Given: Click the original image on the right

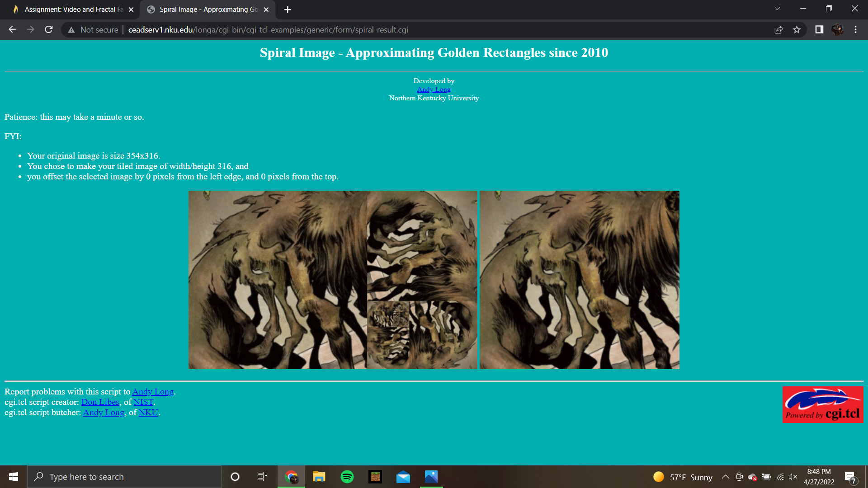Looking at the screenshot, I should tap(580, 280).
